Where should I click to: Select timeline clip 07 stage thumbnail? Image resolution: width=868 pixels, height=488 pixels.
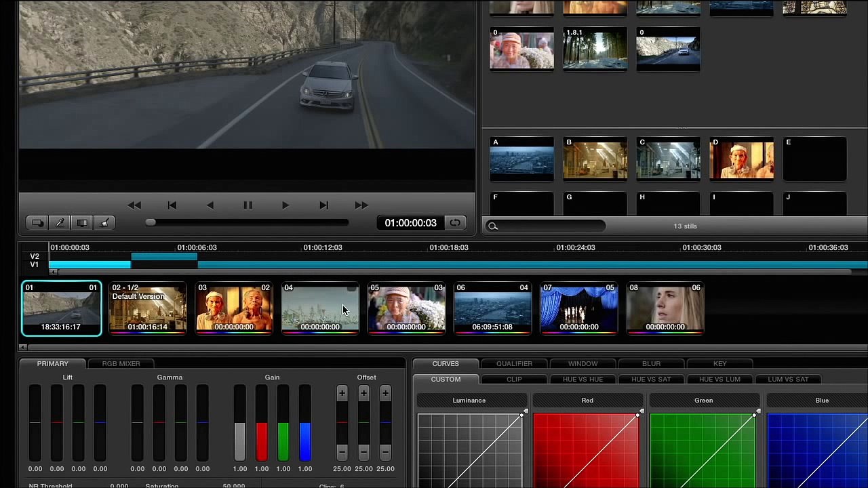[578, 308]
